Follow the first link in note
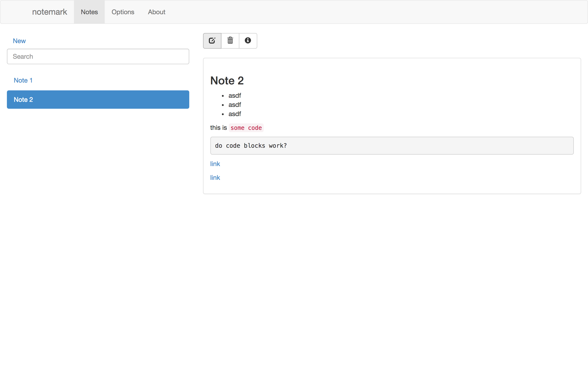 coord(215,164)
